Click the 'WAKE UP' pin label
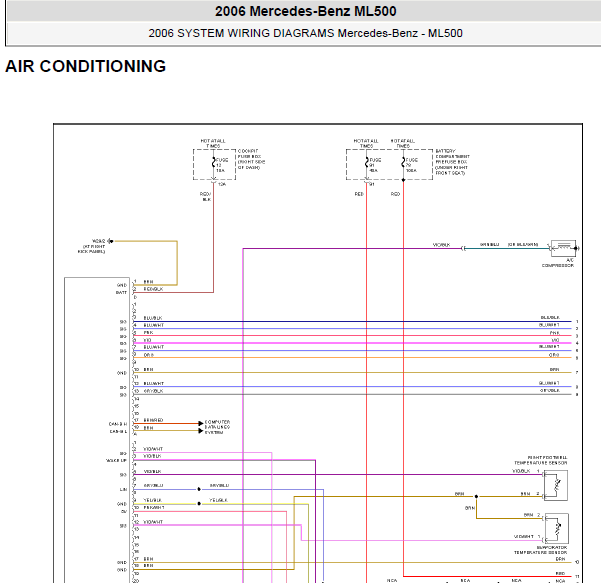 pyautogui.click(x=117, y=460)
